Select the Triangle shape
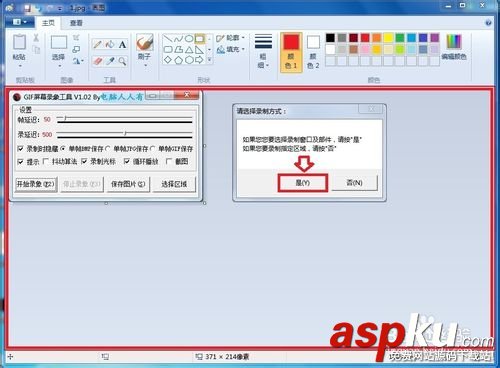The height and width of the screenshot is (368, 500). (x=189, y=50)
